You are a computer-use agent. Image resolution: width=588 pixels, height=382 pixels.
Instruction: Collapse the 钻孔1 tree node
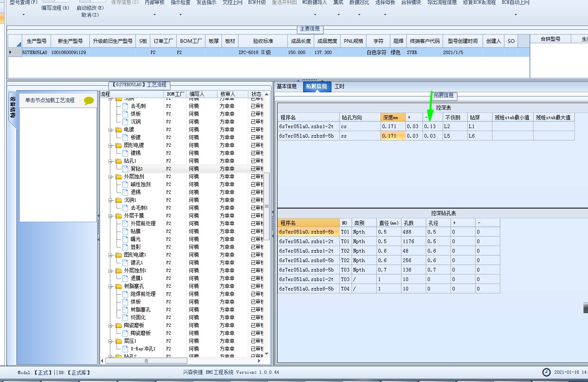click(110, 161)
